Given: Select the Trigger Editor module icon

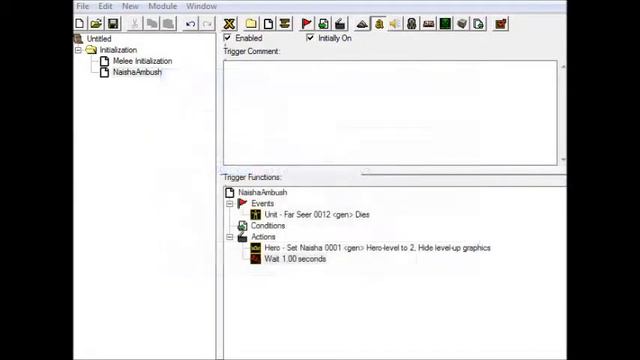Looking at the screenshot, I should click(379, 24).
